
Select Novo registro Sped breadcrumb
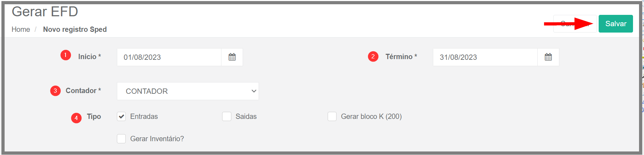[75, 29]
